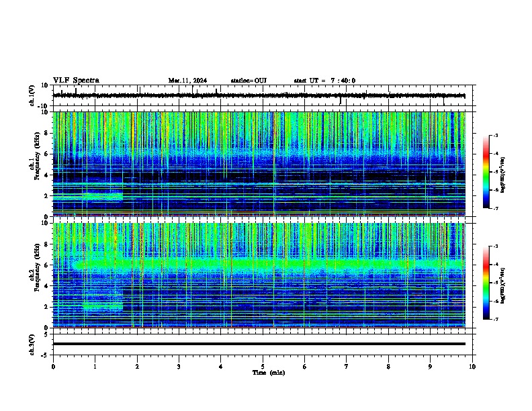This screenshot has width=532, height=411.
Task: Select the "ch.1(V)" waveform axis label
Action: tap(32, 95)
